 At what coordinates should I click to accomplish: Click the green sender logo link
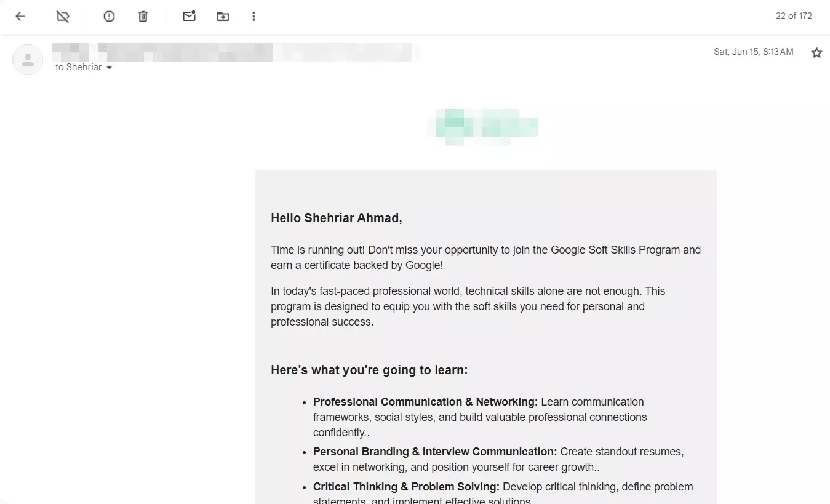(x=482, y=126)
